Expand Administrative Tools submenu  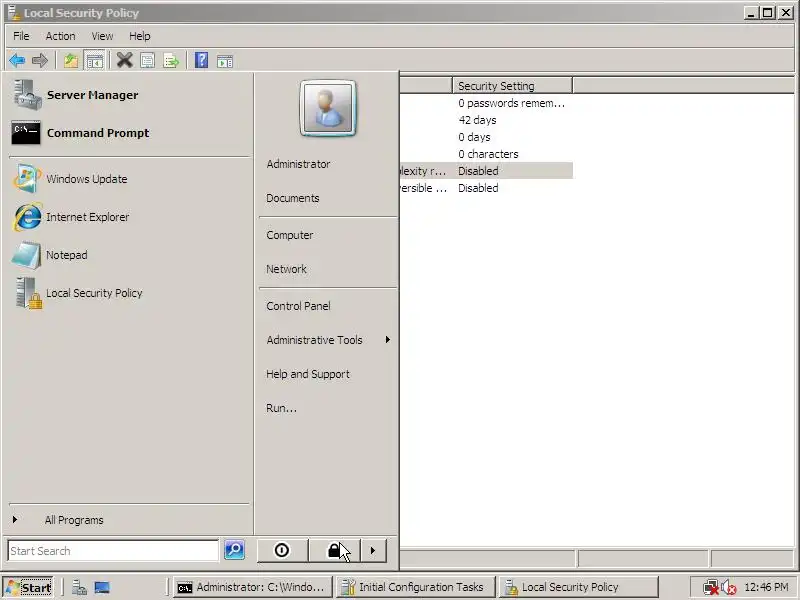[x=328, y=340]
